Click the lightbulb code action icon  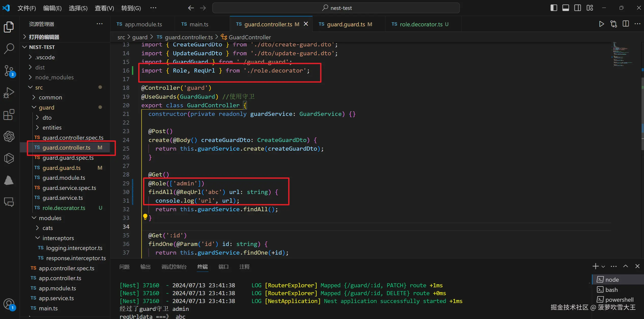[x=145, y=217]
